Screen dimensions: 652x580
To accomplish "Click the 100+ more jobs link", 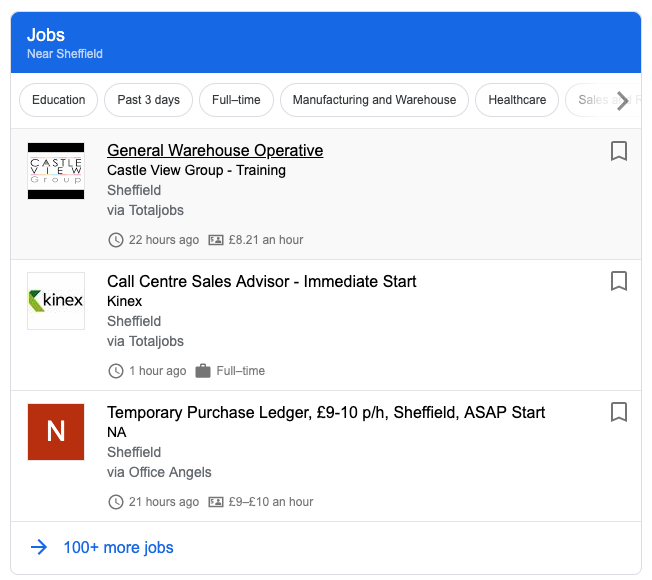I will click(118, 547).
